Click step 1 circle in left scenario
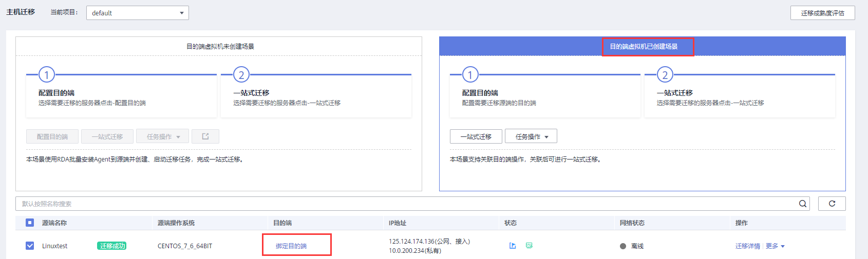The image size is (868, 259). pyautogui.click(x=47, y=75)
